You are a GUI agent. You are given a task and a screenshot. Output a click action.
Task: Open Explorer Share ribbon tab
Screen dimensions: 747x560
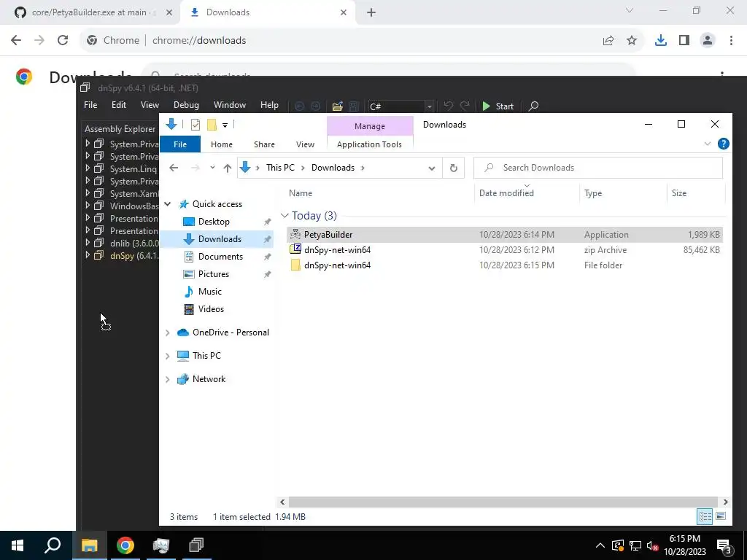point(264,144)
